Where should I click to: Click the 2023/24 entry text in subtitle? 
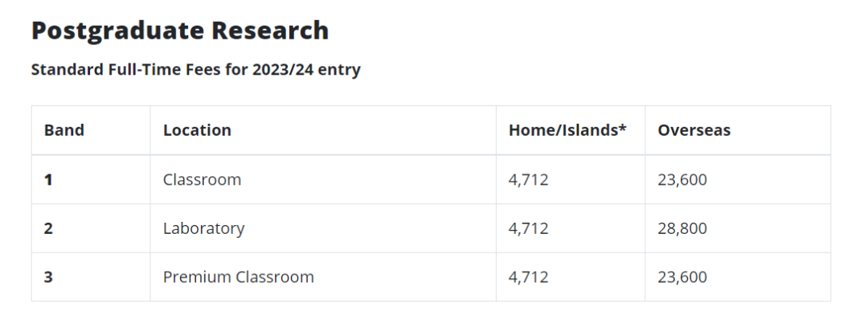coord(306,70)
